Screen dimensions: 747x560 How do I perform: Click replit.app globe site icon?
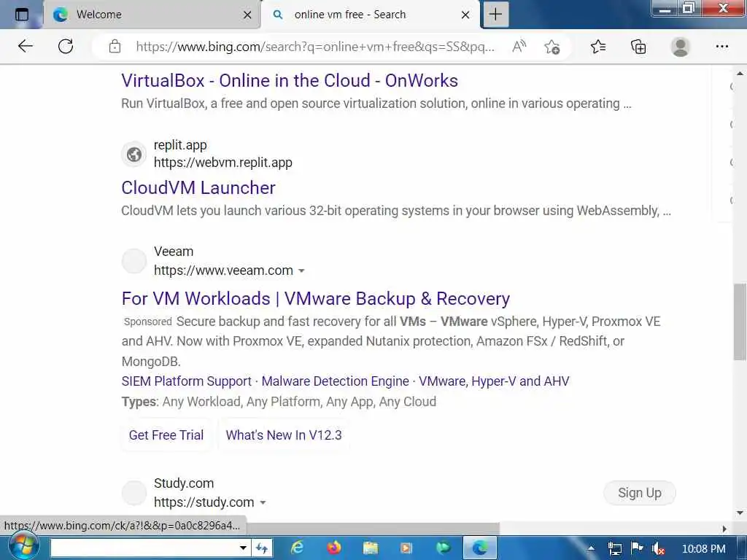[134, 155]
